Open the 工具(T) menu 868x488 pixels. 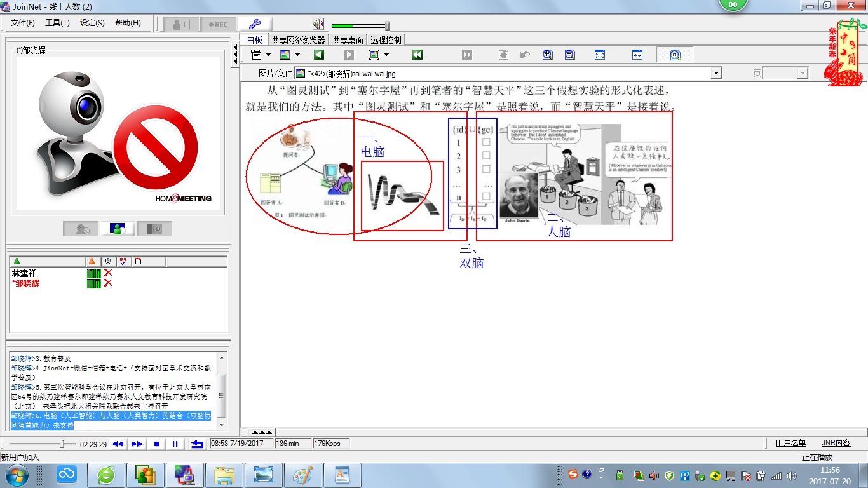pyautogui.click(x=57, y=23)
